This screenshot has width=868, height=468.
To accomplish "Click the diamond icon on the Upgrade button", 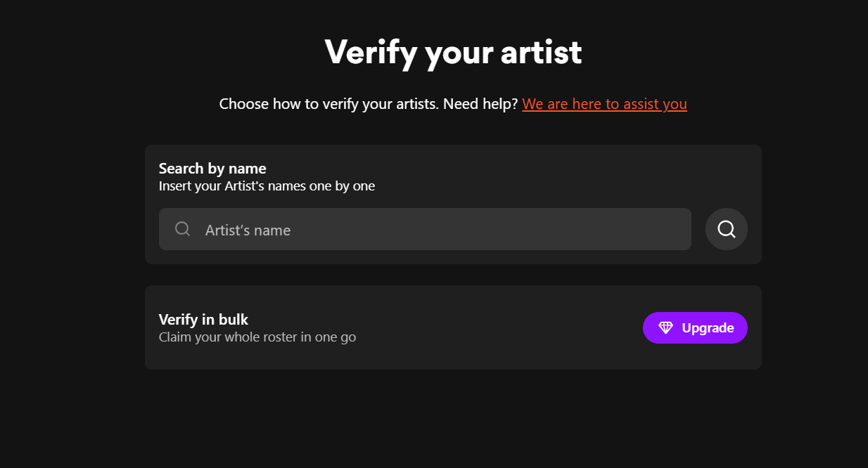I will 665,328.
